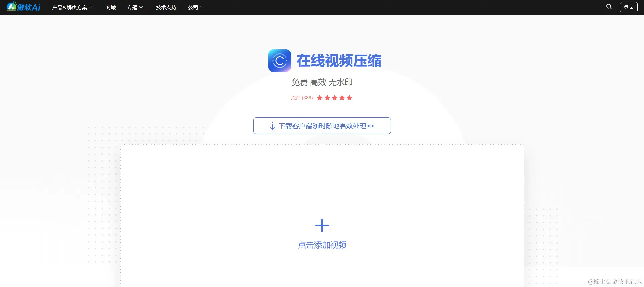Click the 点击添加视频 text
Viewport: 644px width, 287px height.
pos(322,245)
